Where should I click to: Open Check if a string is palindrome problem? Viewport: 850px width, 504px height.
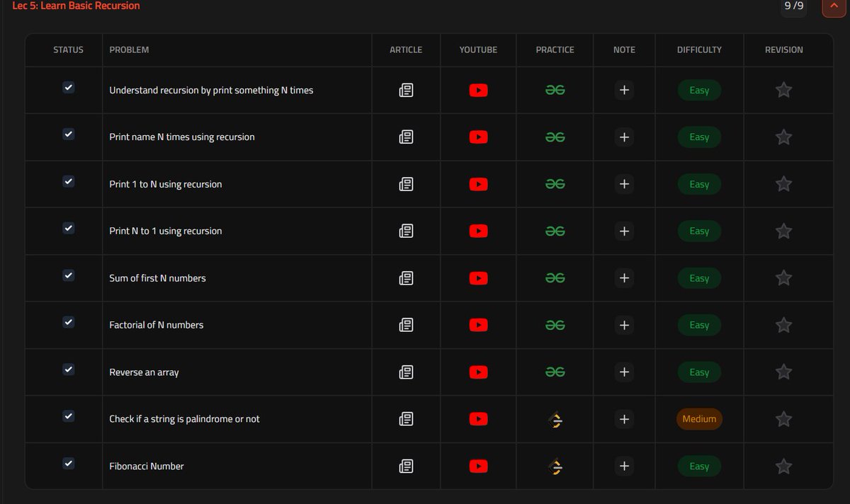point(184,419)
